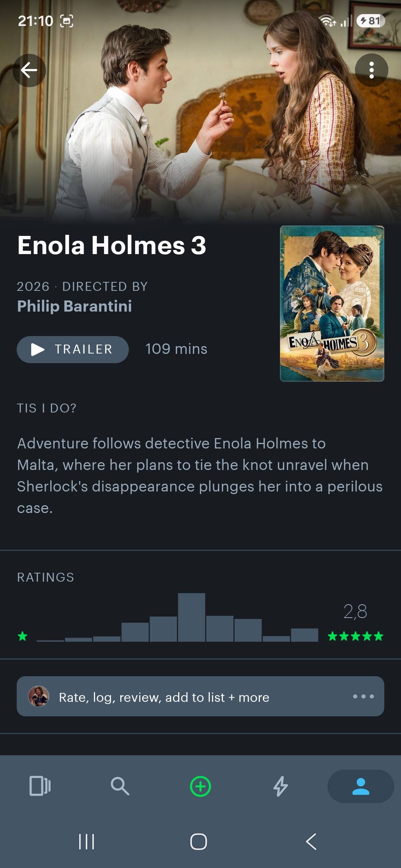
Task: Tap the profile avatar in the rate bar
Action: pos(39,696)
